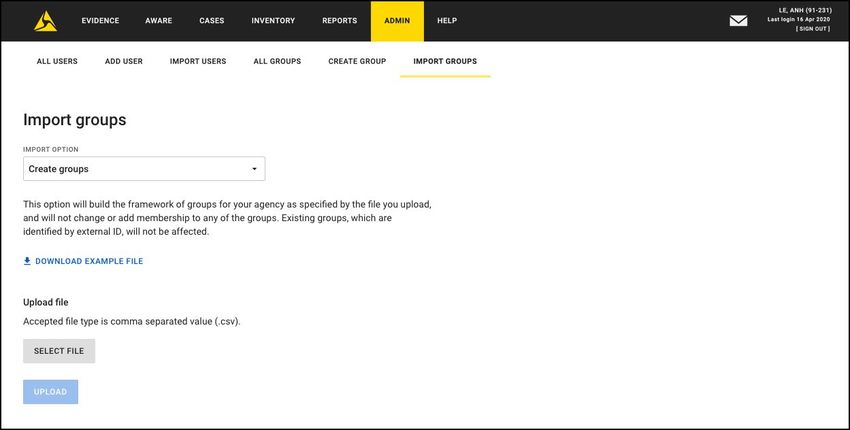Click the Last login 16 Apr 2020 text
The height and width of the screenshot is (430, 850).
point(799,20)
